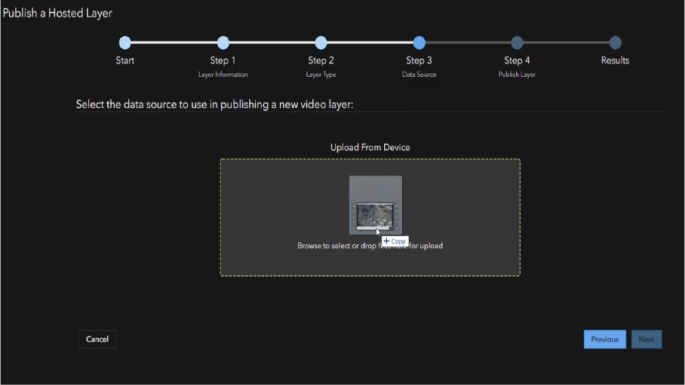Click the 'Data Source' label under Step 3

(419, 75)
